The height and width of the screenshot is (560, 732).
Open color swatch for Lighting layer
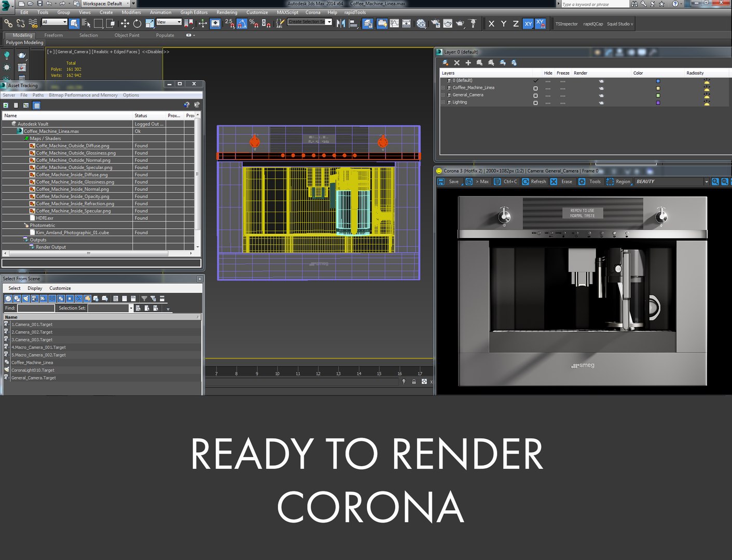tap(658, 103)
